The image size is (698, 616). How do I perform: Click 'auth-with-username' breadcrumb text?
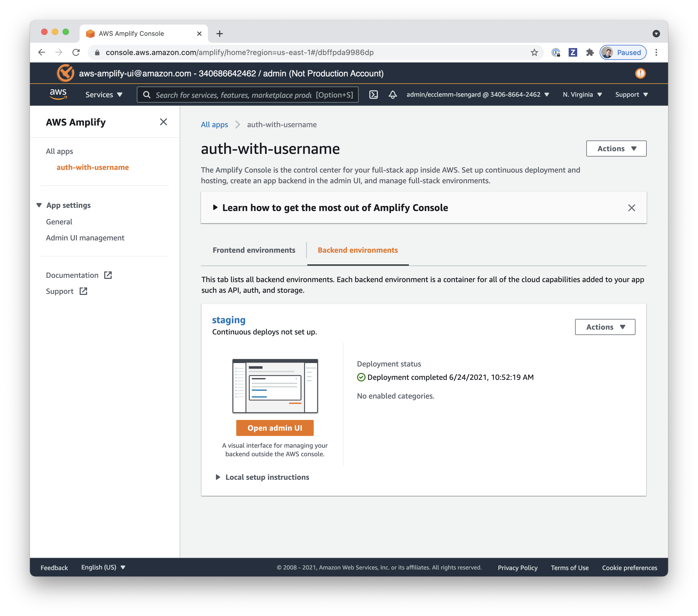(282, 124)
